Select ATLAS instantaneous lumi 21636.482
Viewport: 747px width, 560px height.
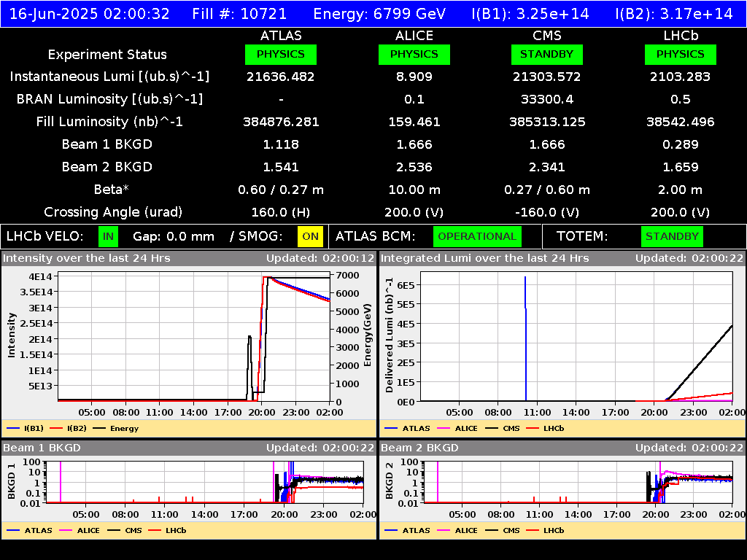click(281, 77)
